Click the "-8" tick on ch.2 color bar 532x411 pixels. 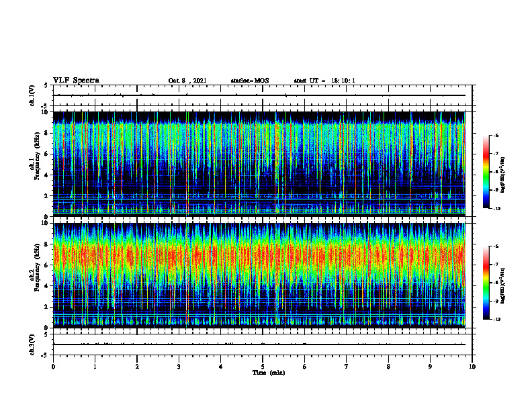[496, 283]
